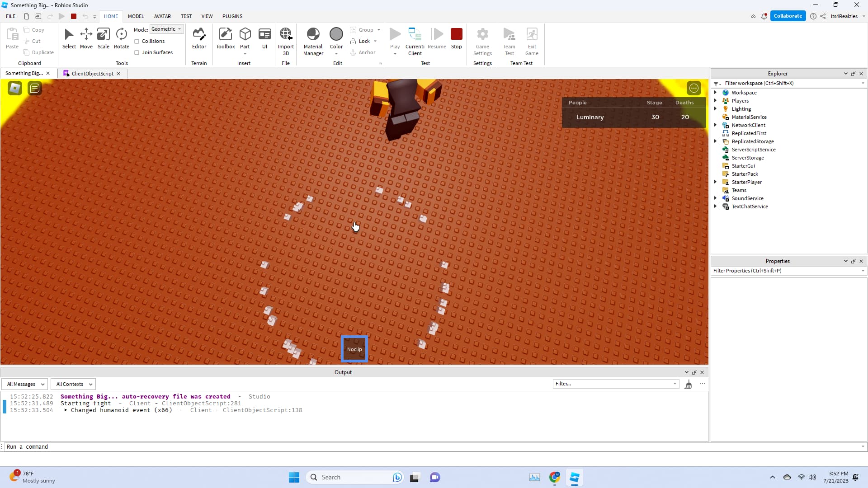
Task: Enable the Collisions option
Action: pos(137,41)
